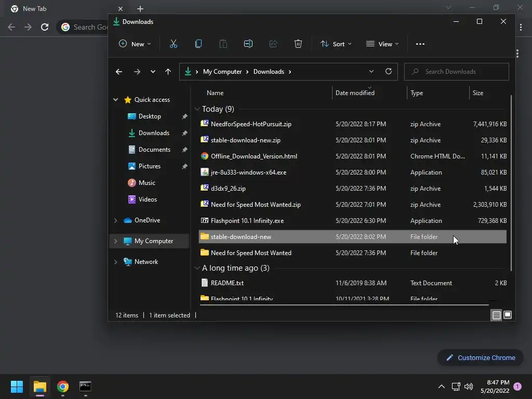Select d3dx9_26.zip file

click(353, 189)
